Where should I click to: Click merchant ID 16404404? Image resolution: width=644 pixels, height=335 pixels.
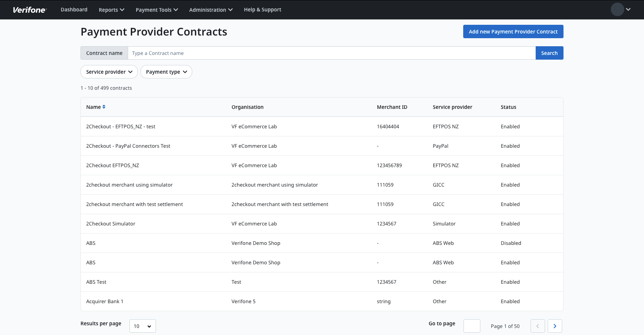coord(388,126)
